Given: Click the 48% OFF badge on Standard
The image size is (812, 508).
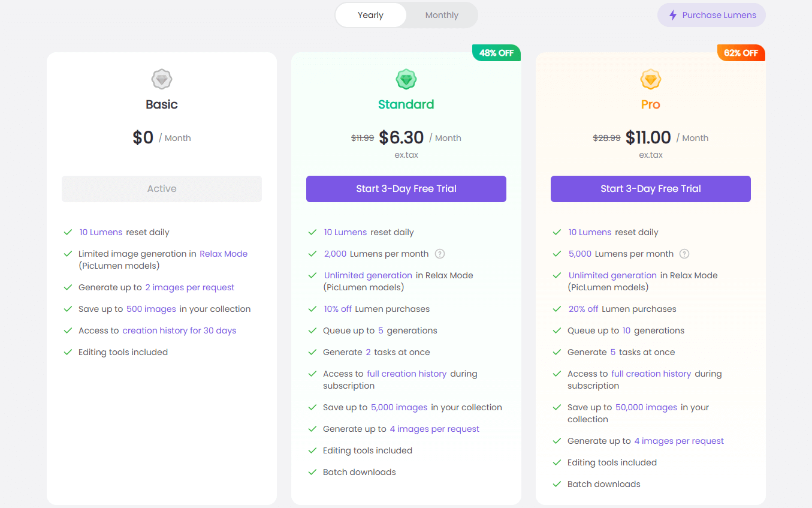Looking at the screenshot, I should tap(496, 53).
